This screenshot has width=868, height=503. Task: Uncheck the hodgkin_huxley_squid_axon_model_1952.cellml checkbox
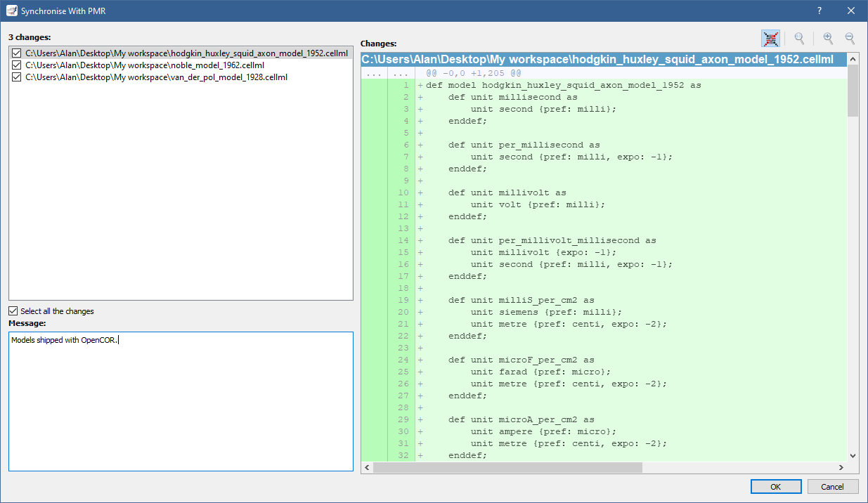17,53
